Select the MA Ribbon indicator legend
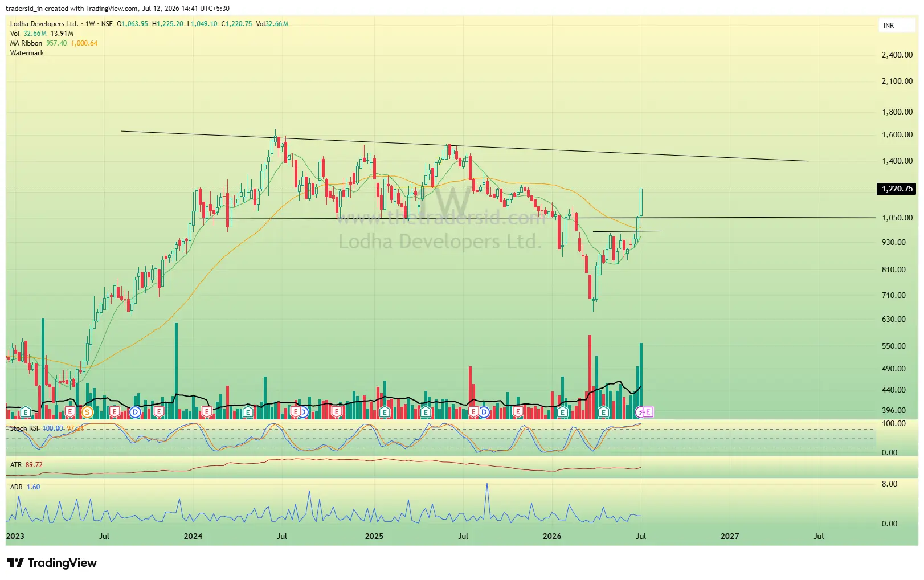 [26, 43]
